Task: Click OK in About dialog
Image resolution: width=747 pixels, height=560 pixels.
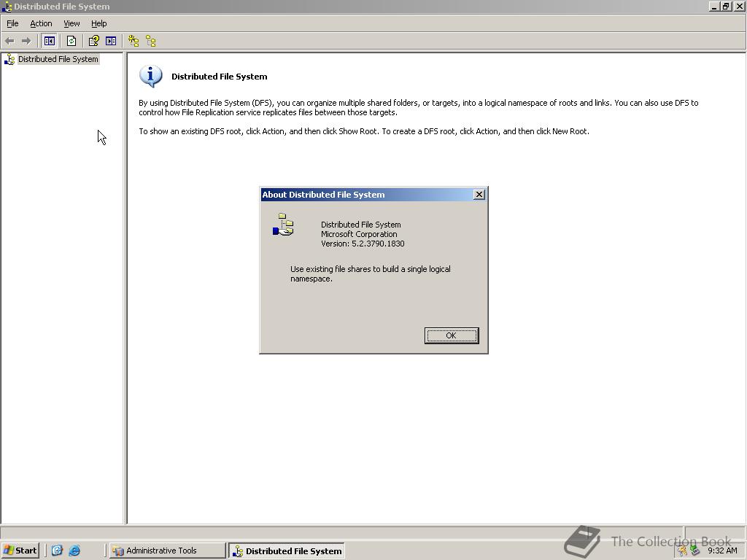Action: 451,335
